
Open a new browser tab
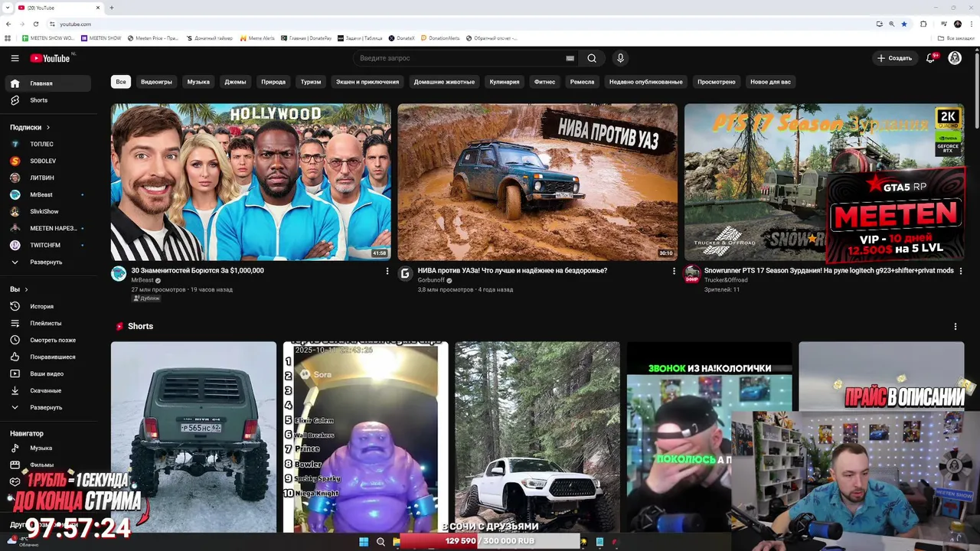coord(112,8)
